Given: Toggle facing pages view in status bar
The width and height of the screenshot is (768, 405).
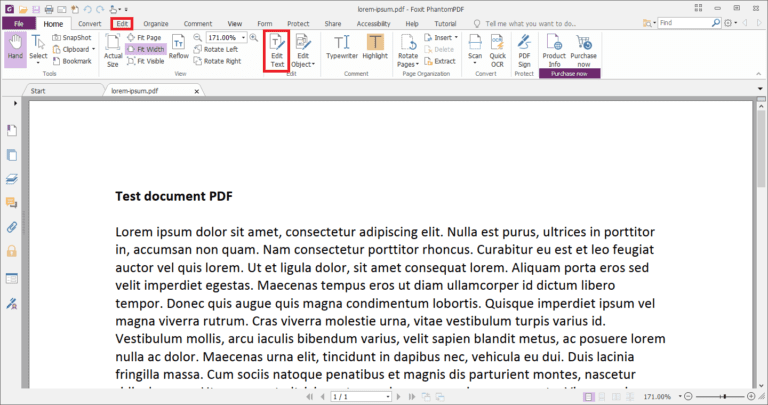Looking at the screenshot, I should coord(616,397).
